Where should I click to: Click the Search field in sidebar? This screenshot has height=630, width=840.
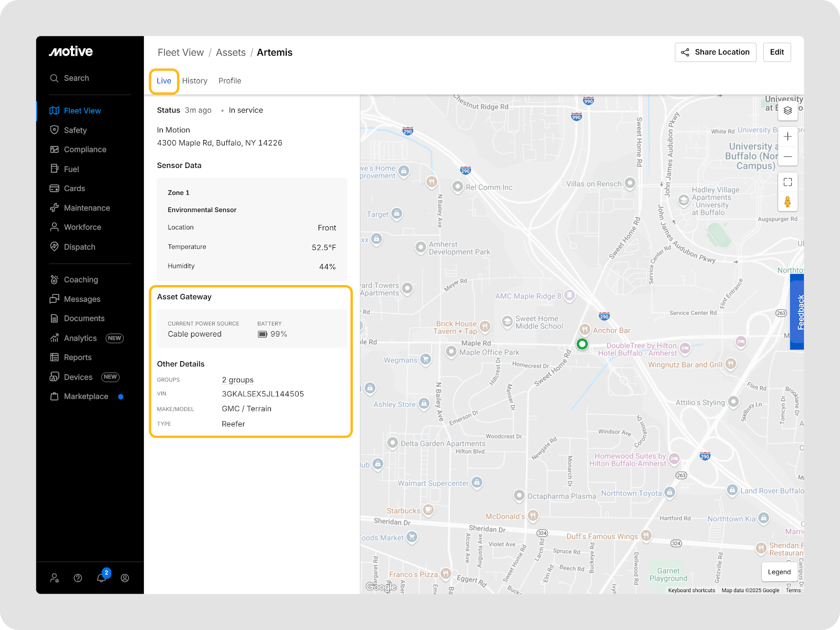point(77,78)
